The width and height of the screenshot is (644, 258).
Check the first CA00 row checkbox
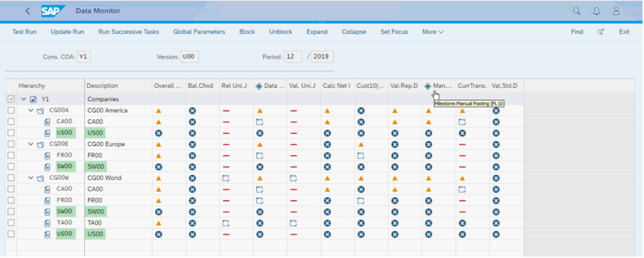point(11,122)
